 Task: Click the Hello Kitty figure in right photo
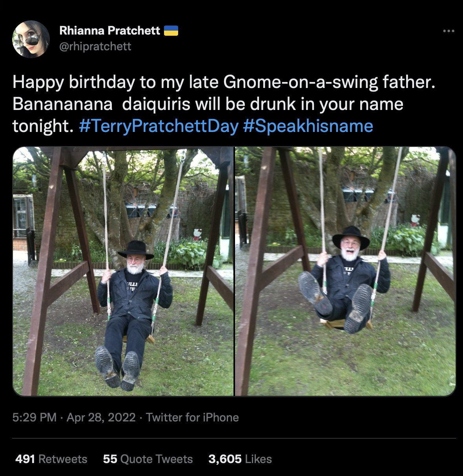415,220
